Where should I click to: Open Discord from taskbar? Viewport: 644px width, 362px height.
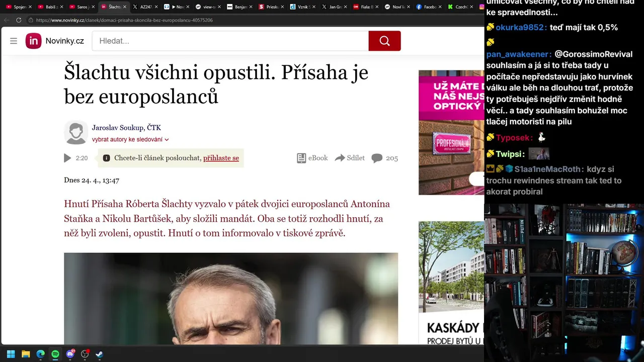(70, 354)
